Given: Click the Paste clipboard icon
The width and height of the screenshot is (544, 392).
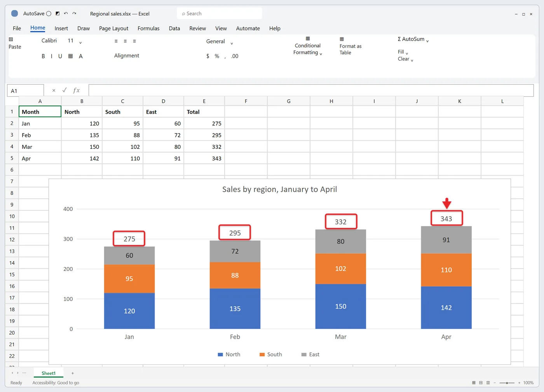Looking at the screenshot, I should click(11, 39).
